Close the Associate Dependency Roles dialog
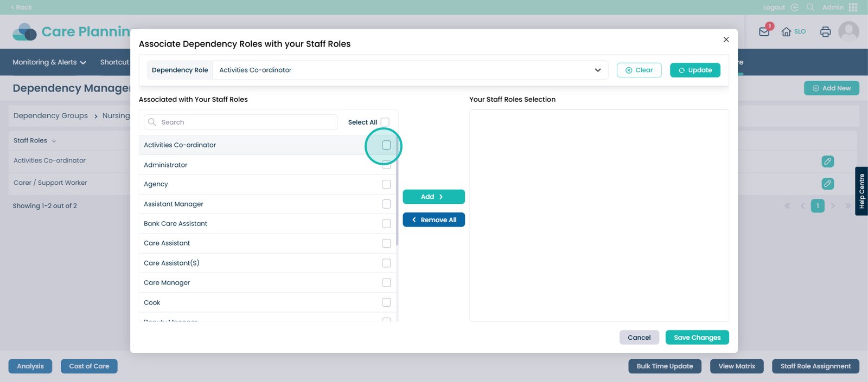The height and width of the screenshot is (382, 868). (726, 40)
